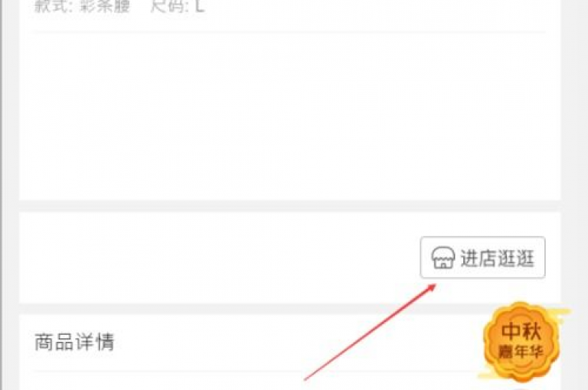Click gray gap above shop card
Screen dimensions: 588x390
[x=289, y=206]
